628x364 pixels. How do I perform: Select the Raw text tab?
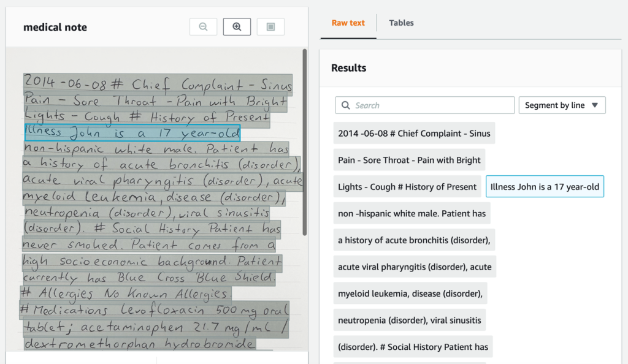click(348, 23)
